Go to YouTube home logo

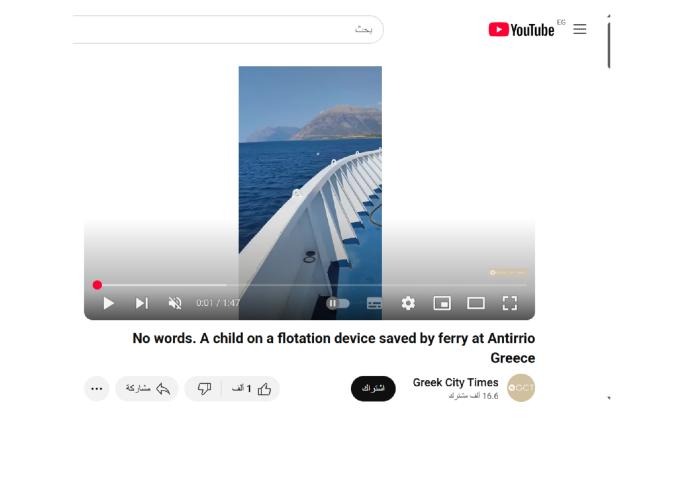click(521, 30)
